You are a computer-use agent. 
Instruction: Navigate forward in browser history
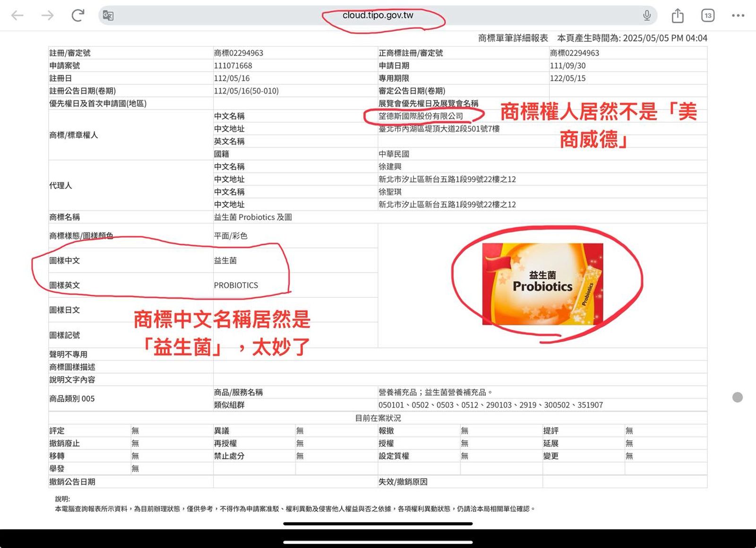(x=46, y=16)
